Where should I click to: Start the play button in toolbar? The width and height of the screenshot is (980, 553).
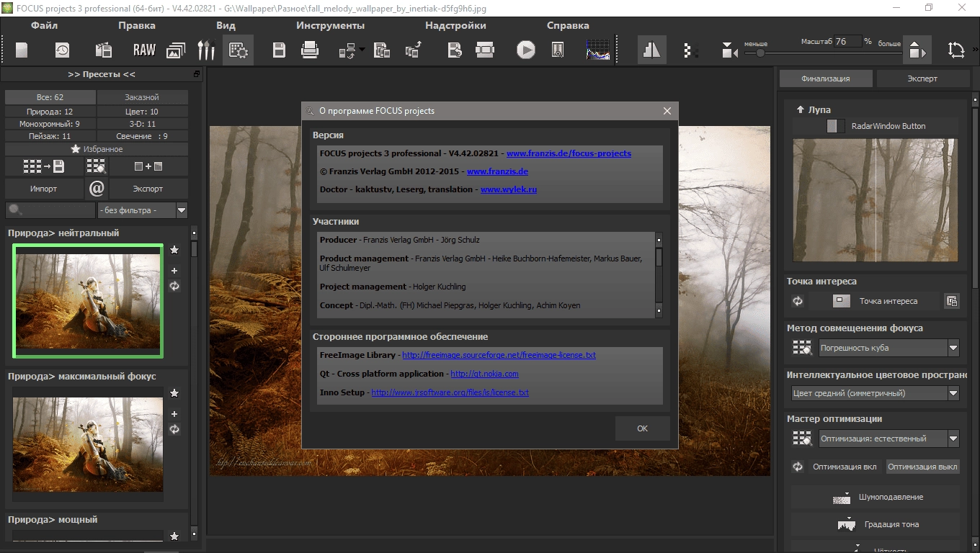click(x=526, y=50)
